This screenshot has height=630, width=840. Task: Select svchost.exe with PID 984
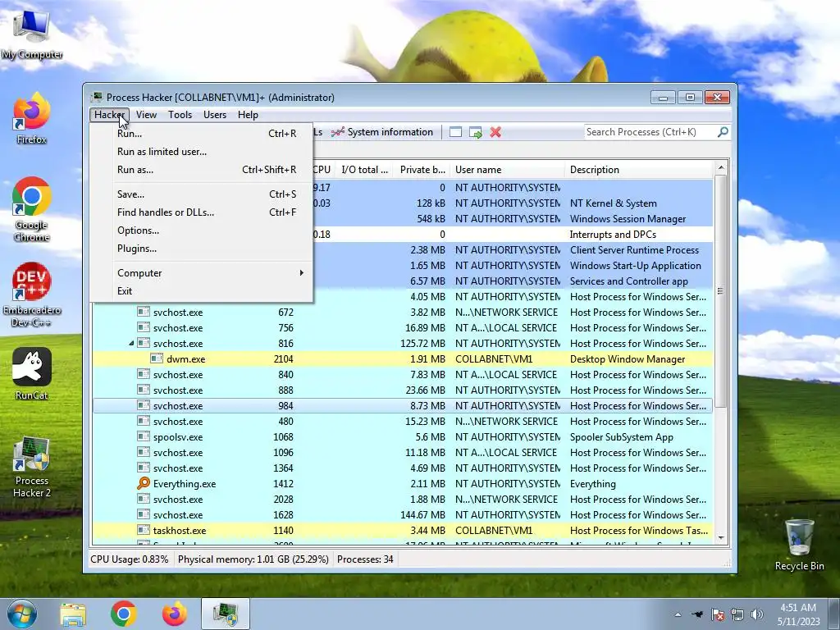click(x=403, y=406)
